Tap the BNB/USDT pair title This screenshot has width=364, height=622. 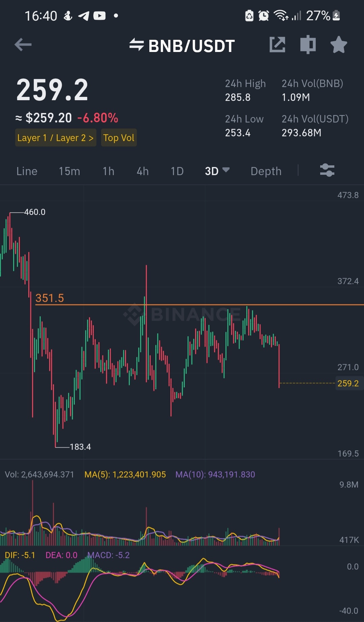pos(191,46)
